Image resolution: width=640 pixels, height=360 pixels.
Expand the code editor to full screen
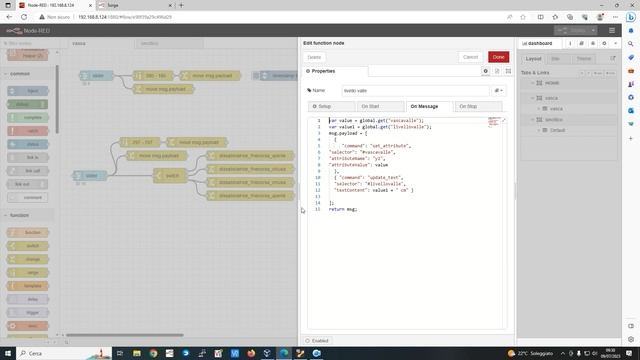tap(504, 120)
